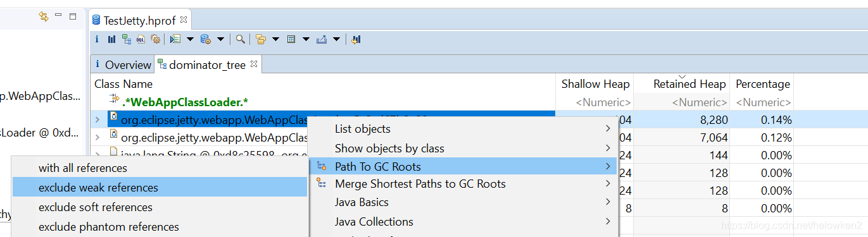Sort by Retained Heap column header

coord(689,84)
